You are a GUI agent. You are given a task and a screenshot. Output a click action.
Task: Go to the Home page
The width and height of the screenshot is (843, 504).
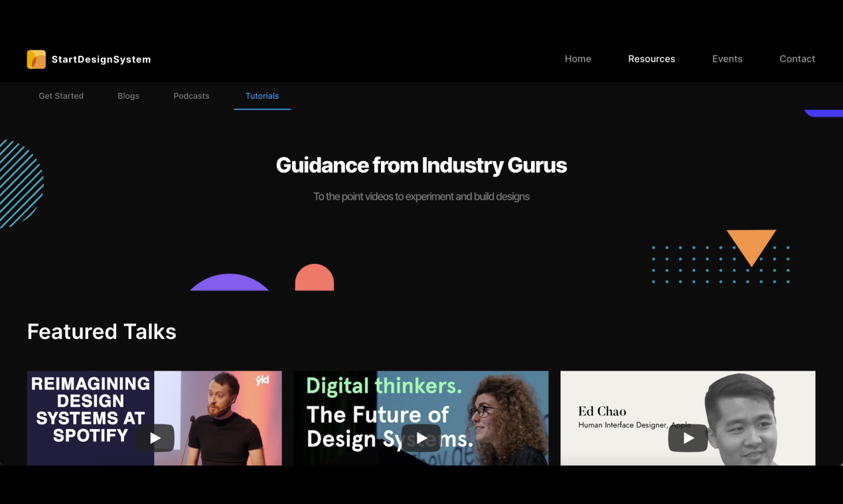pyautogui.click(x=577, y=59)
